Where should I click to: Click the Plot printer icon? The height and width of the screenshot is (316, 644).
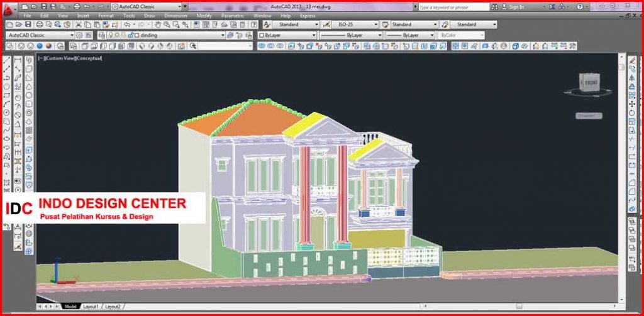(40, 25)
